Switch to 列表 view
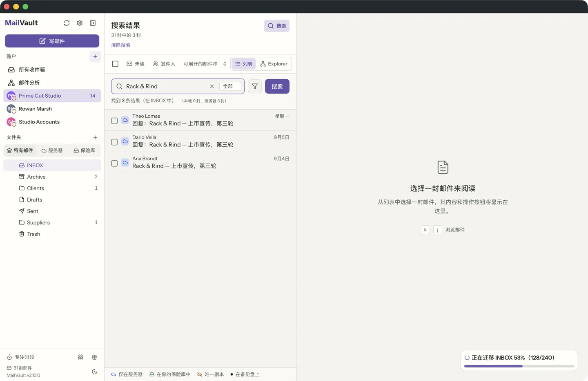Image resolution: width=588 pixels, height=381 pixels. pyautogui.click(x=244, y=64)
